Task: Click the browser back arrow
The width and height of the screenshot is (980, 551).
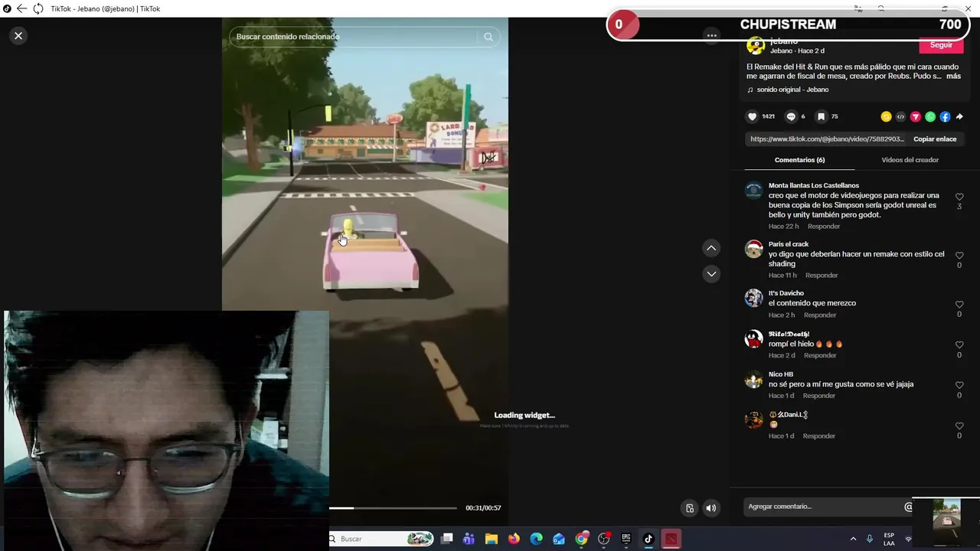Action: point(21,8)
